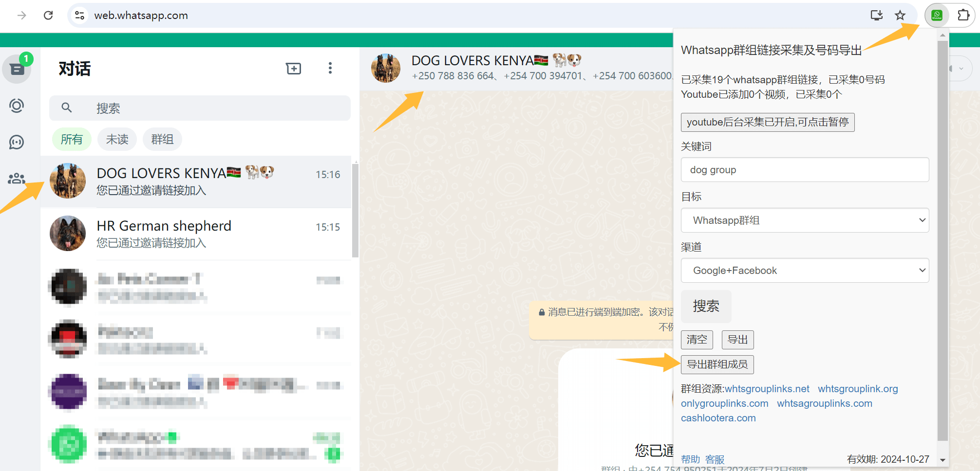The width and height of the screenshot is (980, 471).
Task: Open the onlygrouplinks.com link
Action: 725,403
